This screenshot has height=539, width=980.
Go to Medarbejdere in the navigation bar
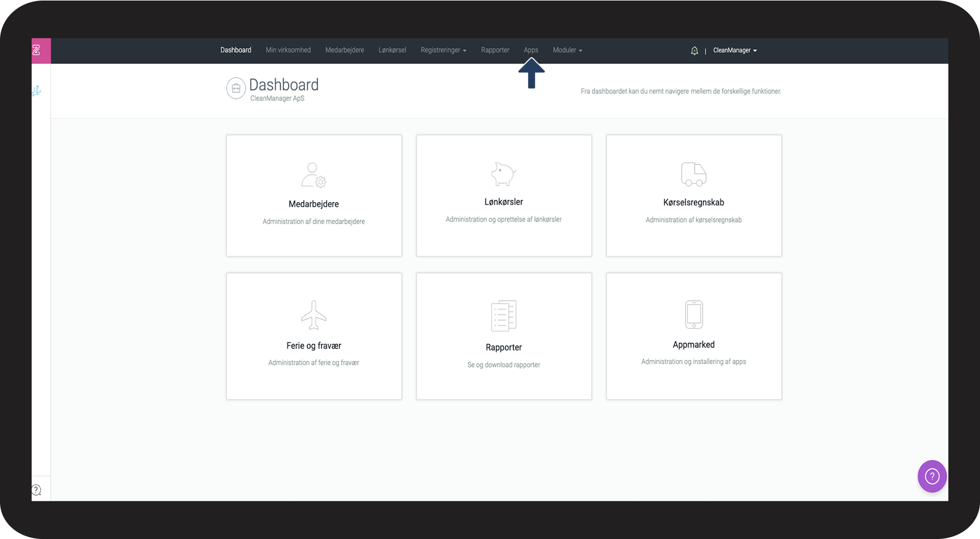[x=344, y=50]
